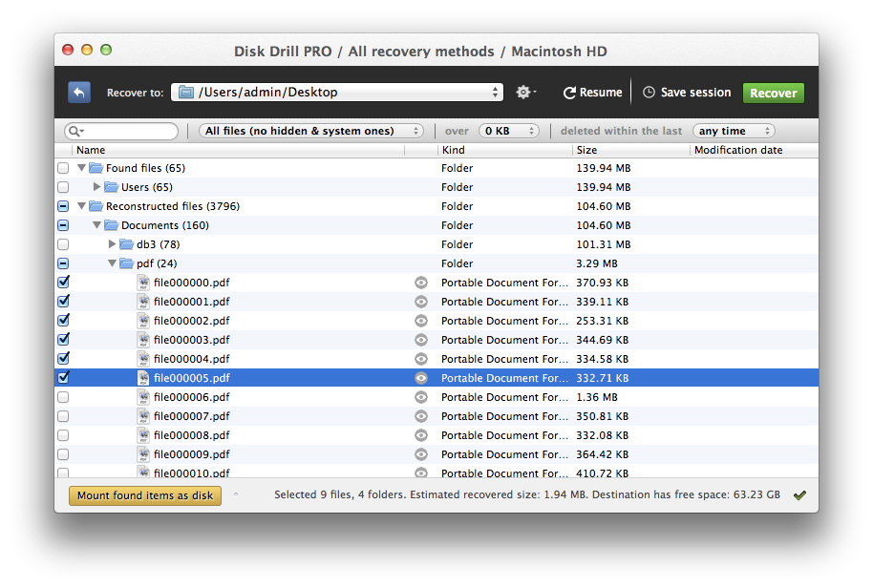Screen dimensions: 873x588
Task: Click the Reconstructed files folder icon
Action: (96, 206)
